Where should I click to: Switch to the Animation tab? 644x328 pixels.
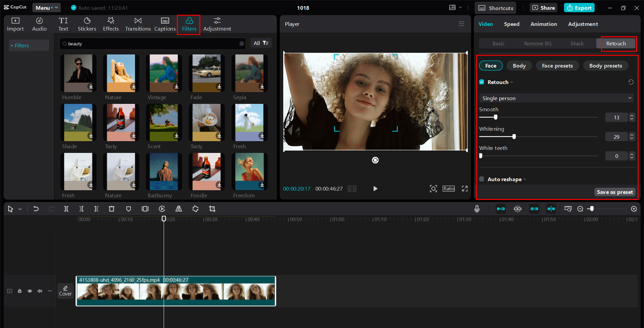pyautogui.click(x=543, y=24)
